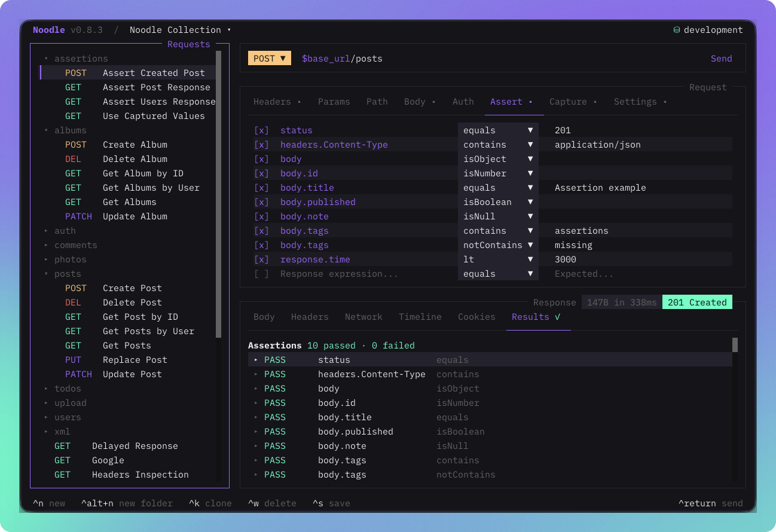
Task: Uncheck the status assertion checkbox
Action: coord(261,130)
